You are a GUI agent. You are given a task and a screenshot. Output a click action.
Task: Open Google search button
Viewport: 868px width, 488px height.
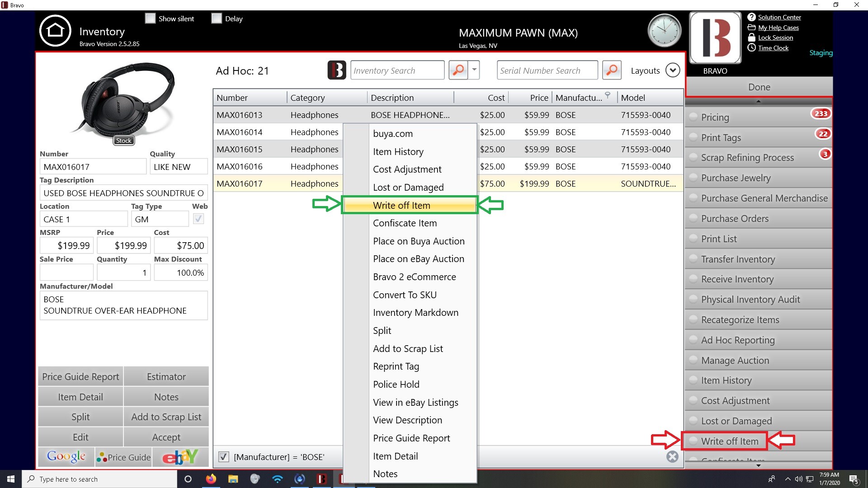(x=66, y=457)
